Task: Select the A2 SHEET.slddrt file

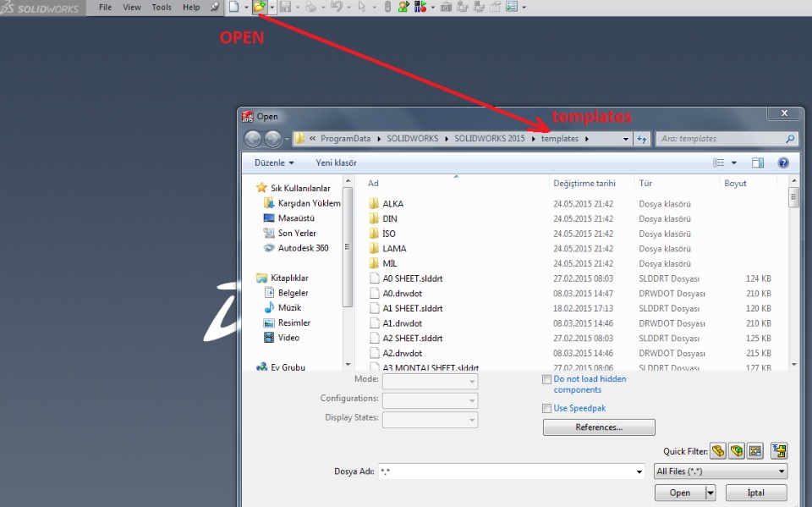Action: (406, 338)
